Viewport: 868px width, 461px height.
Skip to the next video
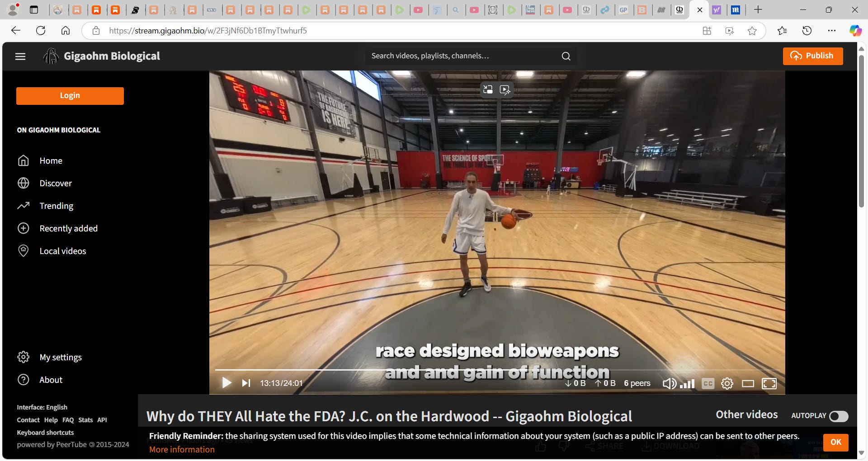click(246, 383)
